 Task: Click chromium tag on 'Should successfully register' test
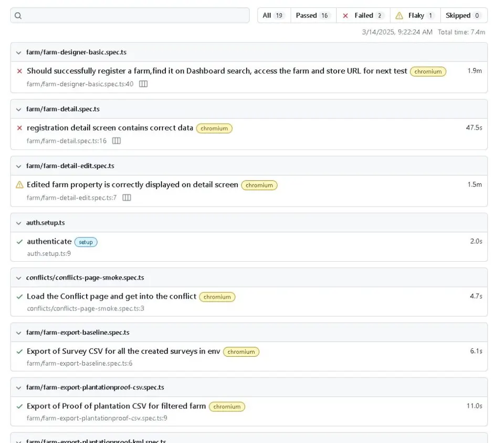coord(428,71)
